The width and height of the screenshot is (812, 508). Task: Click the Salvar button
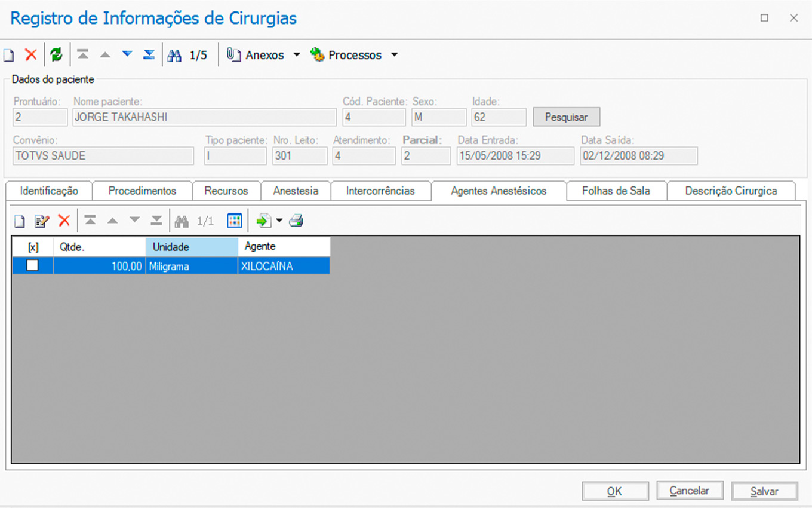click(764, 491)
